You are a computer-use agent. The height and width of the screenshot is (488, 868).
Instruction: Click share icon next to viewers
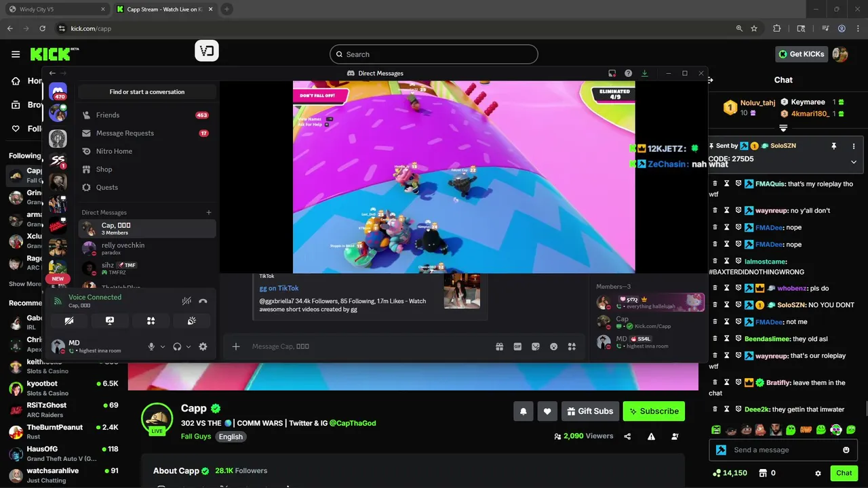(x=627, y=436)
